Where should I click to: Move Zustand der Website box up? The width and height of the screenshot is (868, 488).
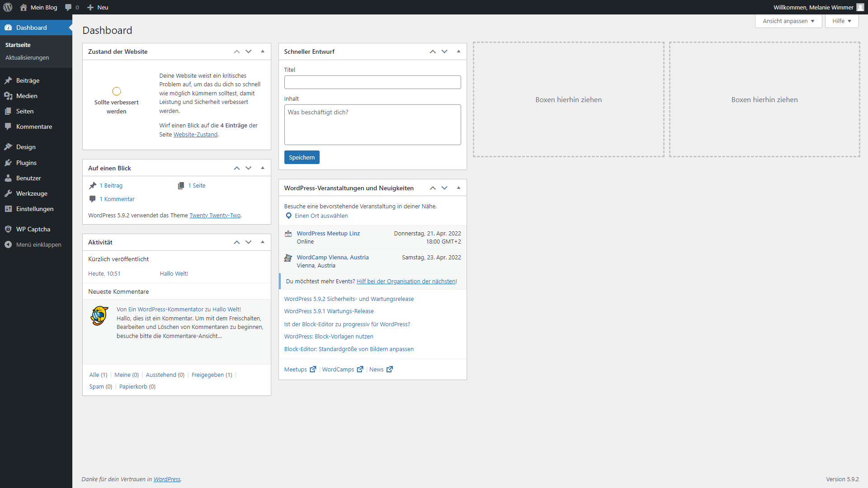click(x=237, y=52)
